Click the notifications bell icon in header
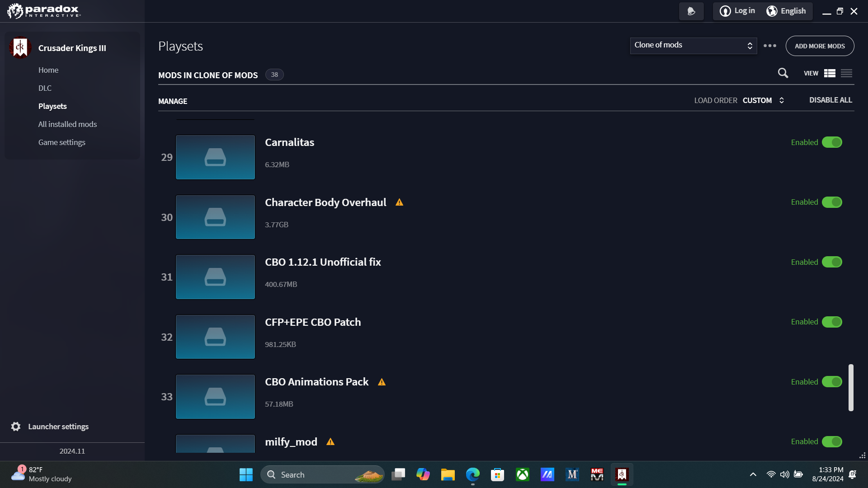This screenshot has width=868, height=488. [691, 11]
